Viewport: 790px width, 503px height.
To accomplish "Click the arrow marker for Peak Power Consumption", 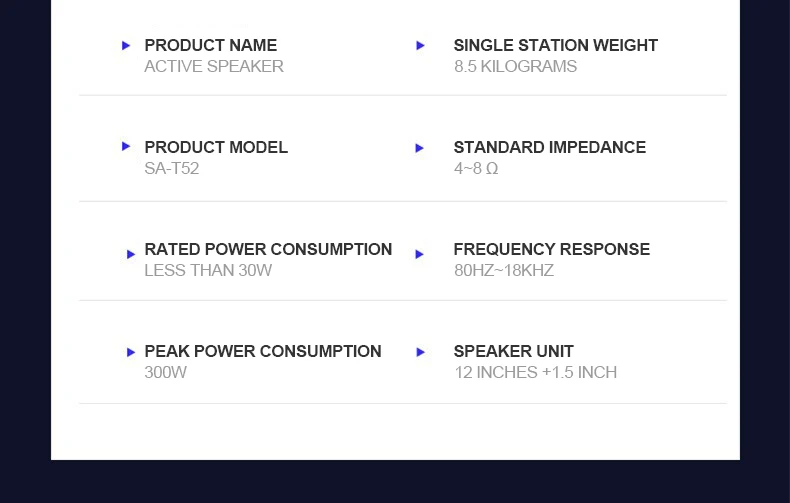I will point(130,352).
